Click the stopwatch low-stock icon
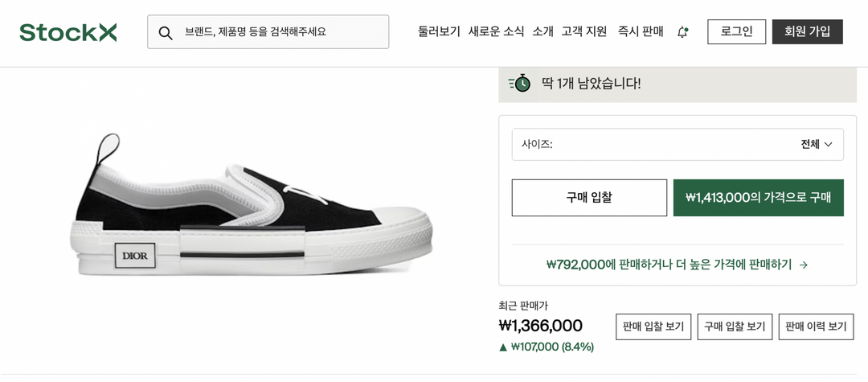This screenshot has width=868, height=382. tap(520, 83)
